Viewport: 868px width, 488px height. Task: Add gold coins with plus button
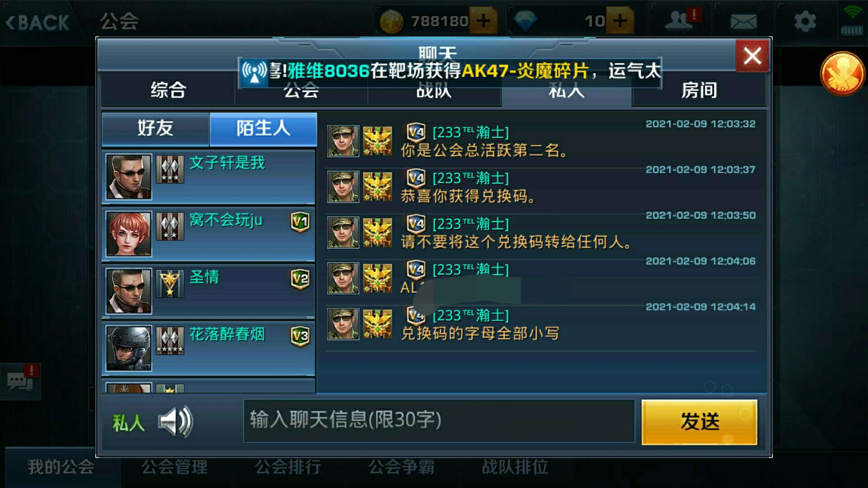tap(483, 21)
